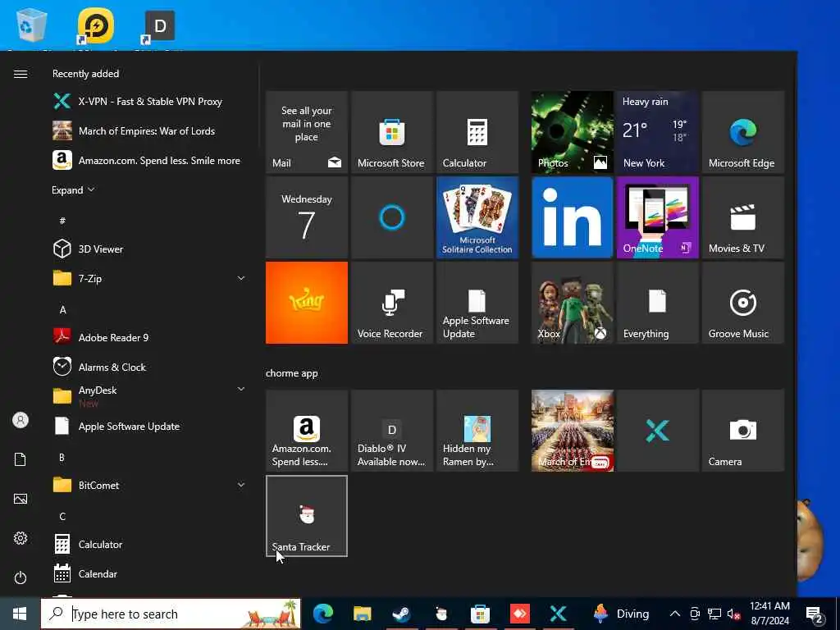Open the notification center icon
This screenshot has height=630, width=840.
815,614
